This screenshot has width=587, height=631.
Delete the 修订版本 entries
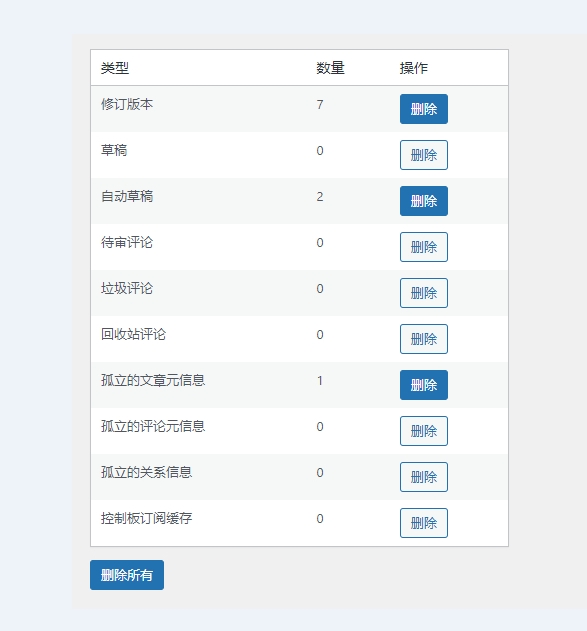[424, 109]
